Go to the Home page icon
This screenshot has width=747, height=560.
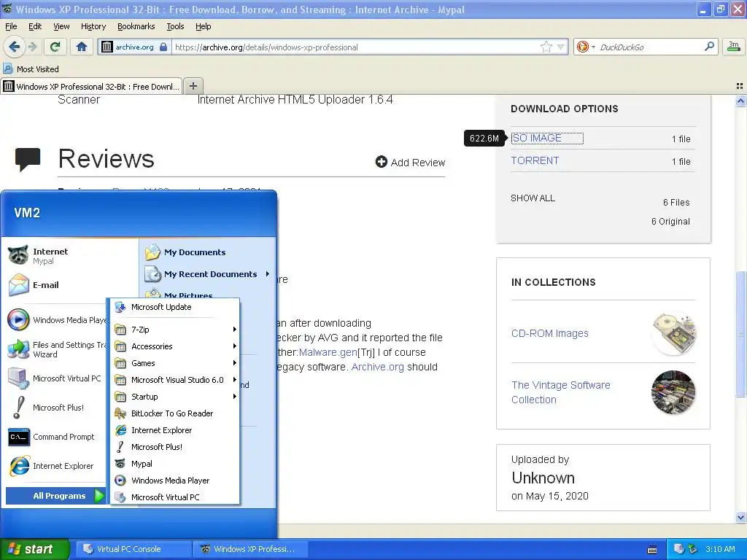pos(82,47)
